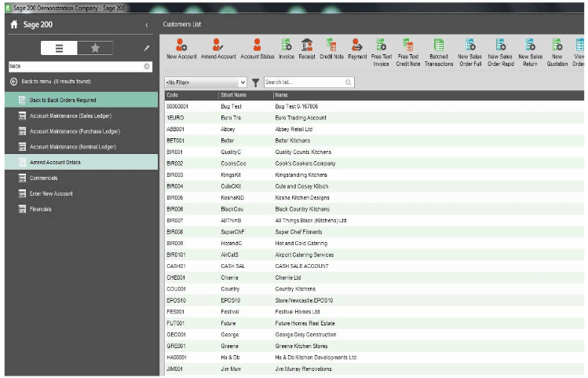Open the Invoice toolbar icon
588x378 pixels.
point(287,50)
